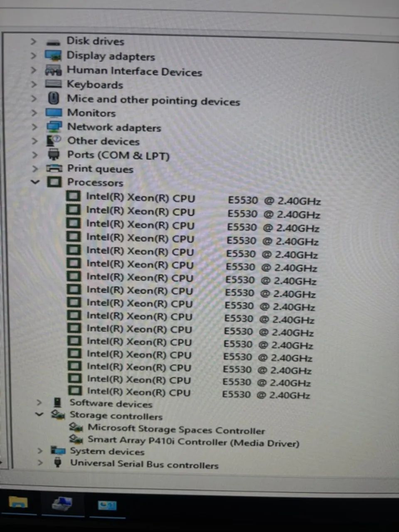399x532 pixels.
Task: Click the Ports plug icon
Action: pyautogui.click(x=54, y=154)
